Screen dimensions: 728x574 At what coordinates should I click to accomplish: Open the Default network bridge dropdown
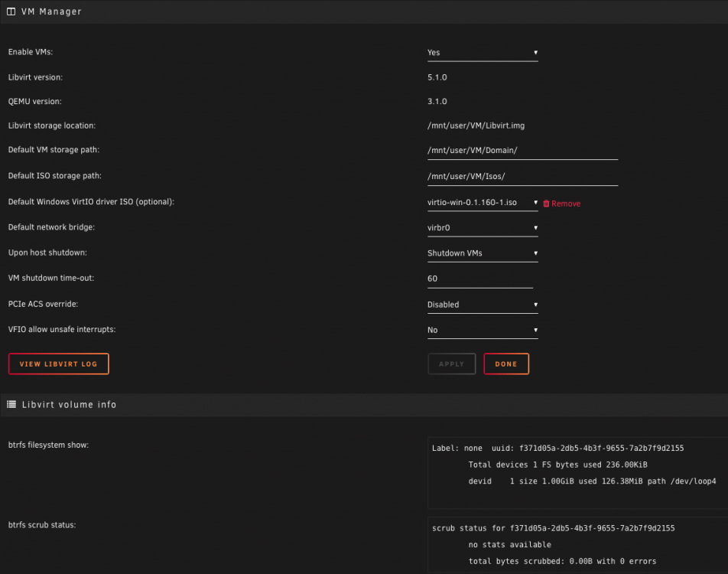[483, 228]
